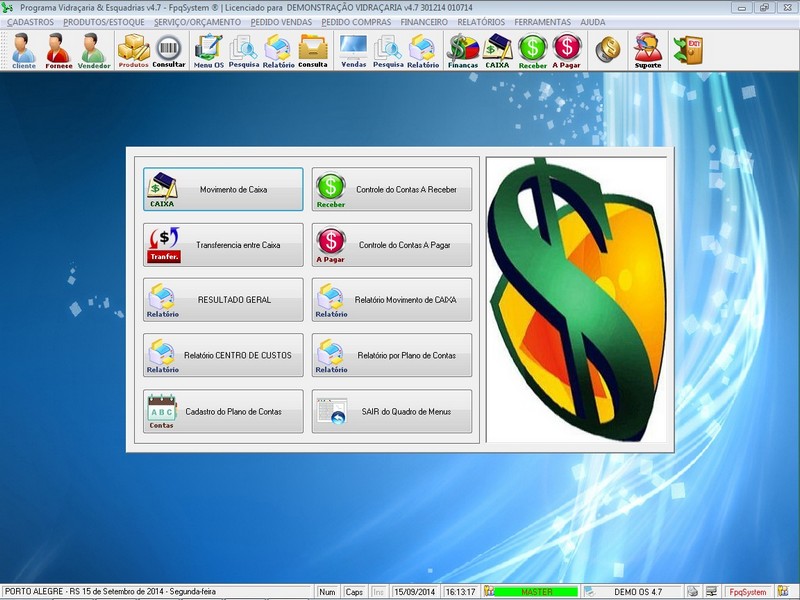Image resolution: width=800 pixels, height=600 pixels.
Task: Click the green MASTER status bar indicator
Action: pos(537,592)
